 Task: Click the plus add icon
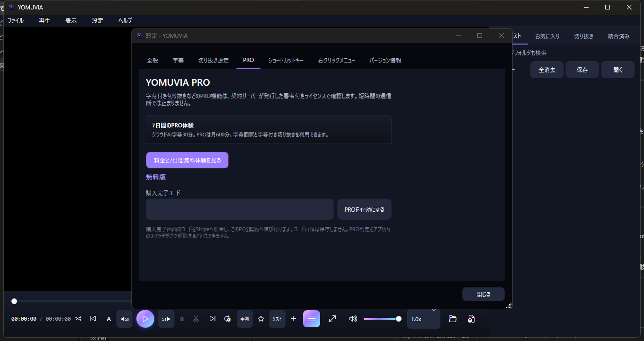[294, 319]
